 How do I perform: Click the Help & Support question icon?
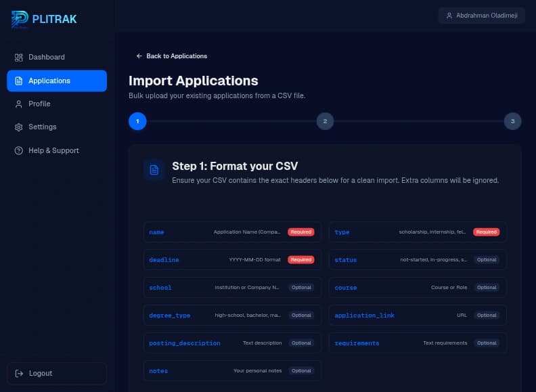coord(19,150)
